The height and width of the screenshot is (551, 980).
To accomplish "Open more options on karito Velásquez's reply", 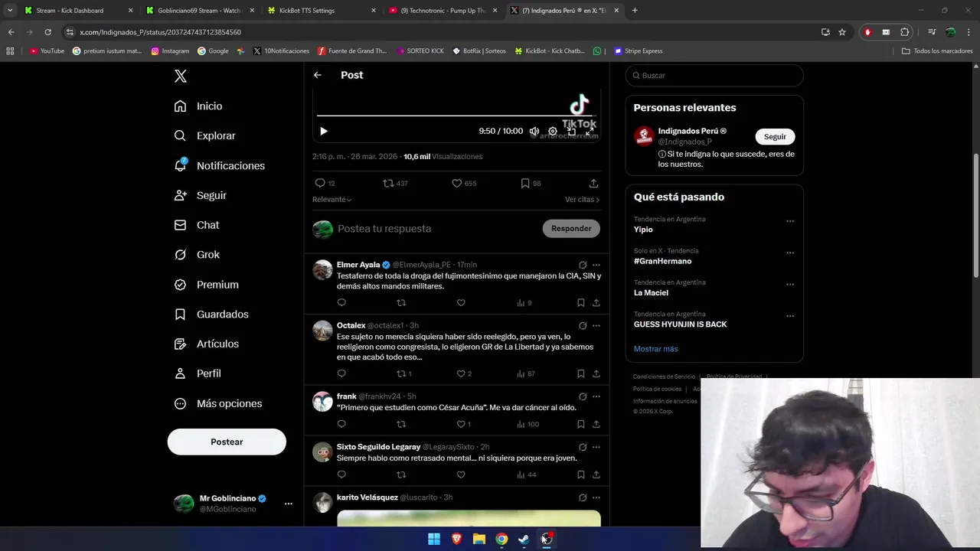I will pyautogui.click(x=596, y=497).
